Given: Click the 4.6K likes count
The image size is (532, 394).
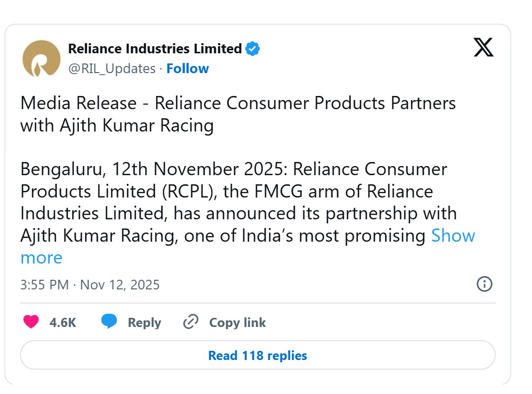Looking at the screenshot, I should pyautogui.click(x=62, y=322).
